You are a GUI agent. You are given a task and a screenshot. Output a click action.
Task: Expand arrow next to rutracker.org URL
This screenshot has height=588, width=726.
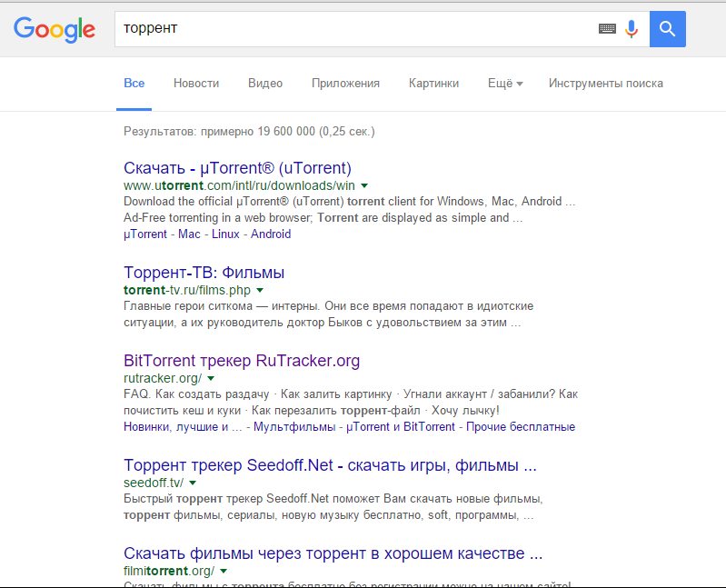(211, 378)
